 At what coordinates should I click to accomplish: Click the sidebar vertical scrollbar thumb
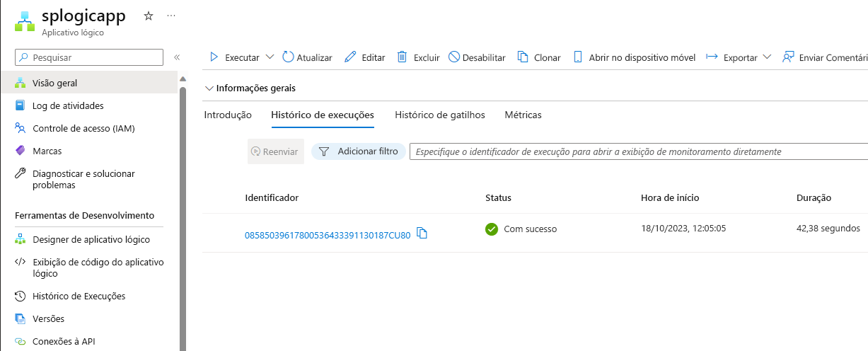(183, 218)
